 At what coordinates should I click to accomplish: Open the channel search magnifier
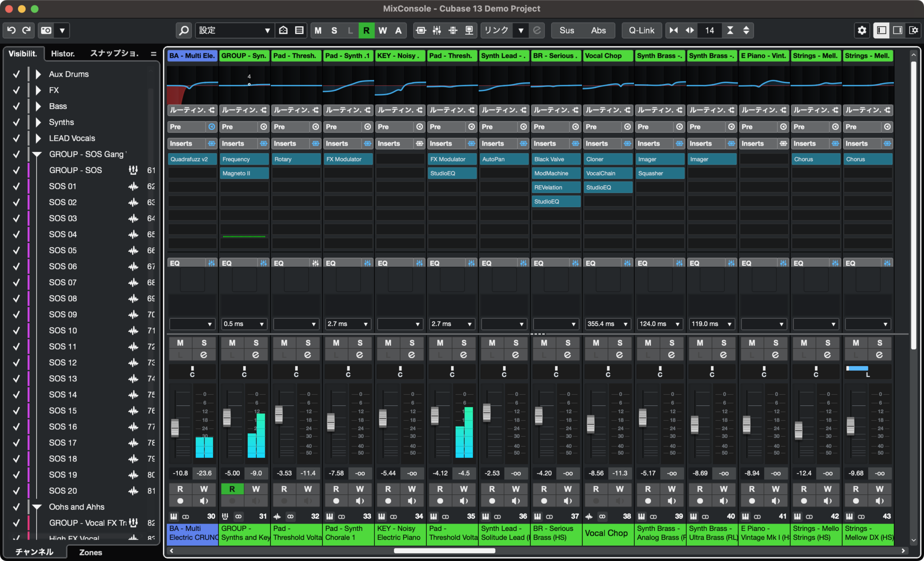pyautogui.click(x=184, y=30)
